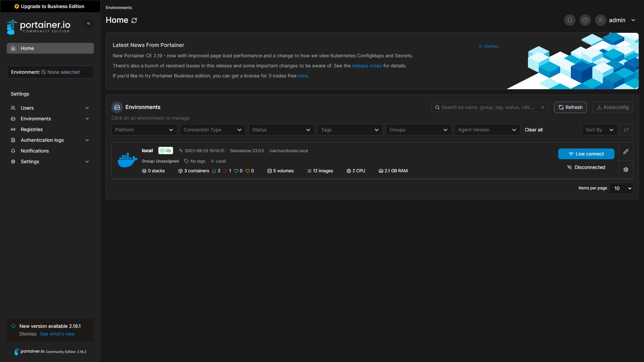Open Items per page selector

pos(621,188)
